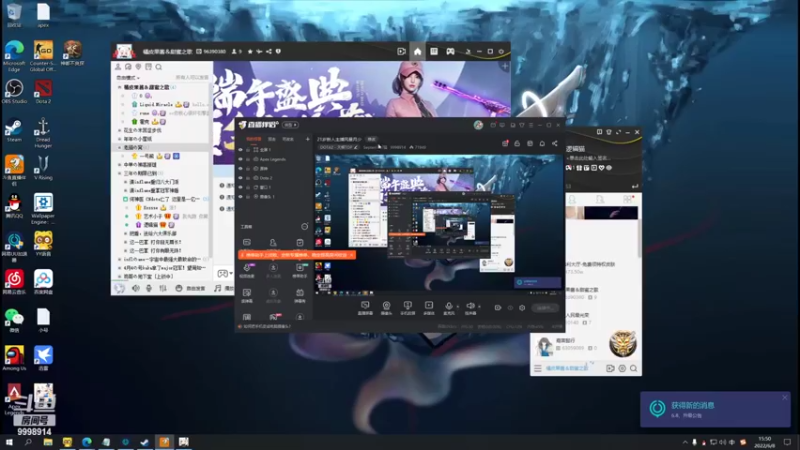800x450 pixels.
Task: Click the bell icon in streaming app header
Action: (x=542, y=144)
